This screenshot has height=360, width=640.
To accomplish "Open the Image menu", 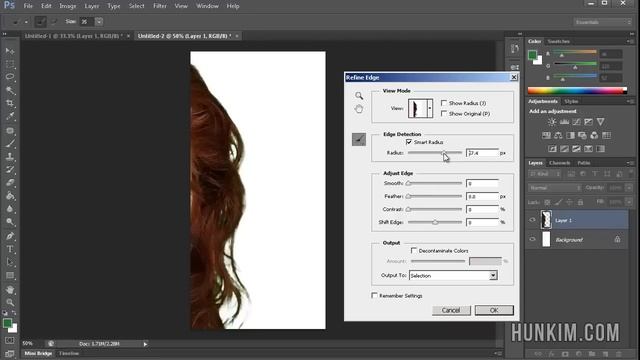I will pyautogui.click(x=68, y=6).
